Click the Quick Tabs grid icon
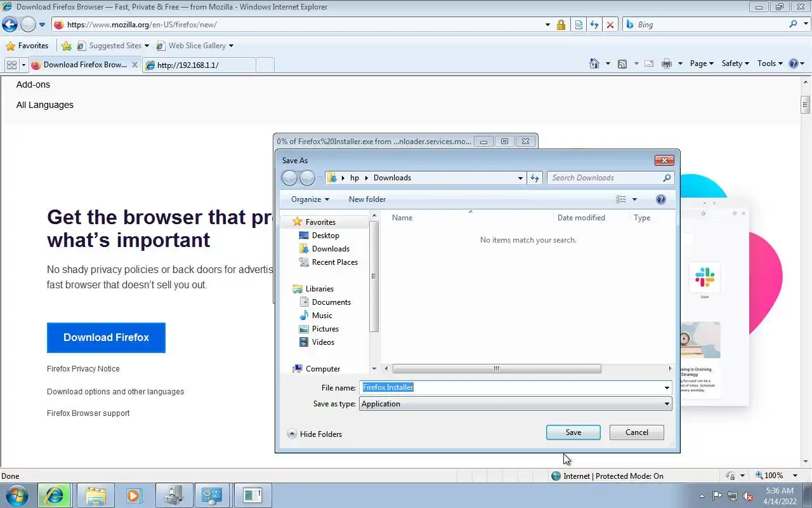 click(11, 65)
